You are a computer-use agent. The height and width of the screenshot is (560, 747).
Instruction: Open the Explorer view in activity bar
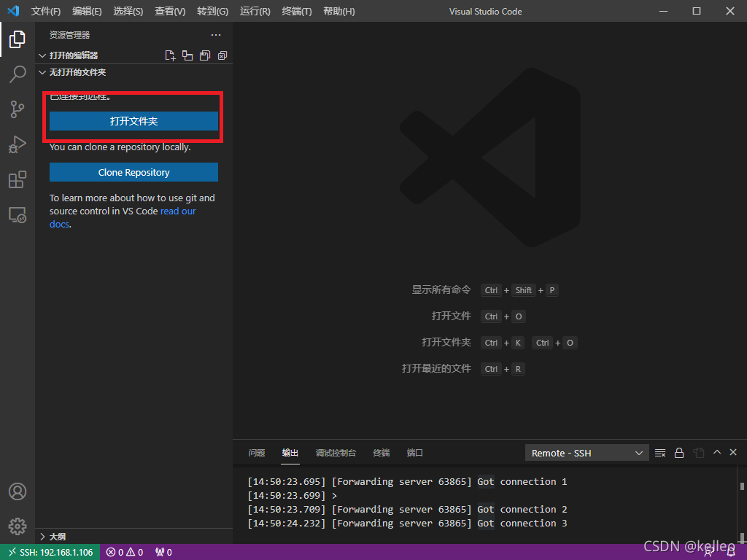[x=18, y=39]
